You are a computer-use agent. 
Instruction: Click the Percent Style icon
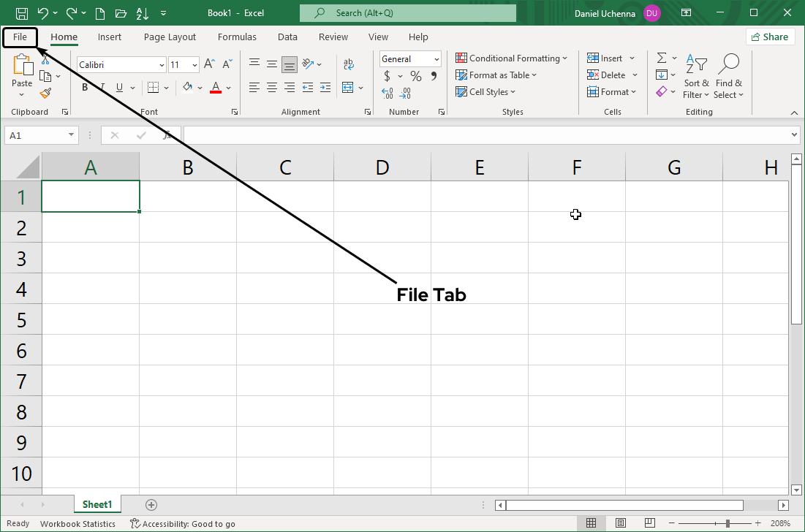click(415, 76)
